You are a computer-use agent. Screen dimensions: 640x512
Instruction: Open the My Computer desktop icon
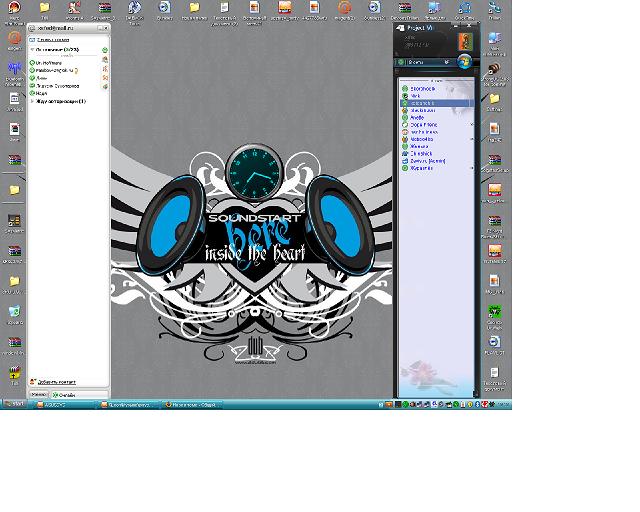coord(494,38)
